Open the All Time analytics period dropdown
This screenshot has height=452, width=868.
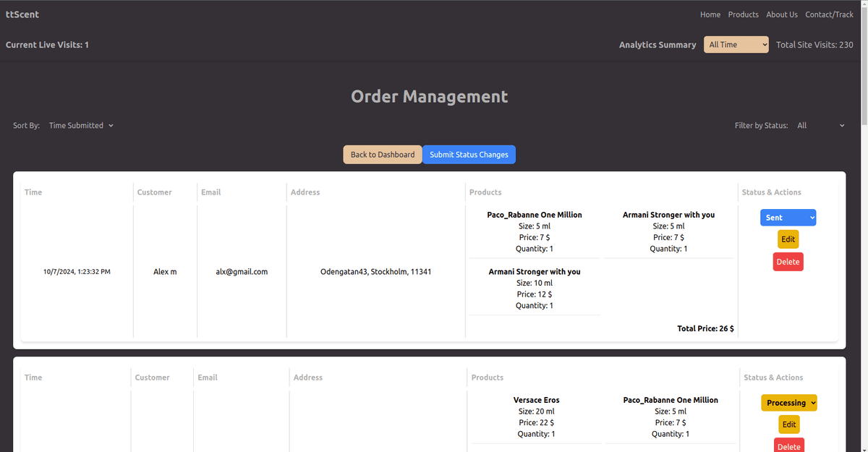(x=736, y=45)
